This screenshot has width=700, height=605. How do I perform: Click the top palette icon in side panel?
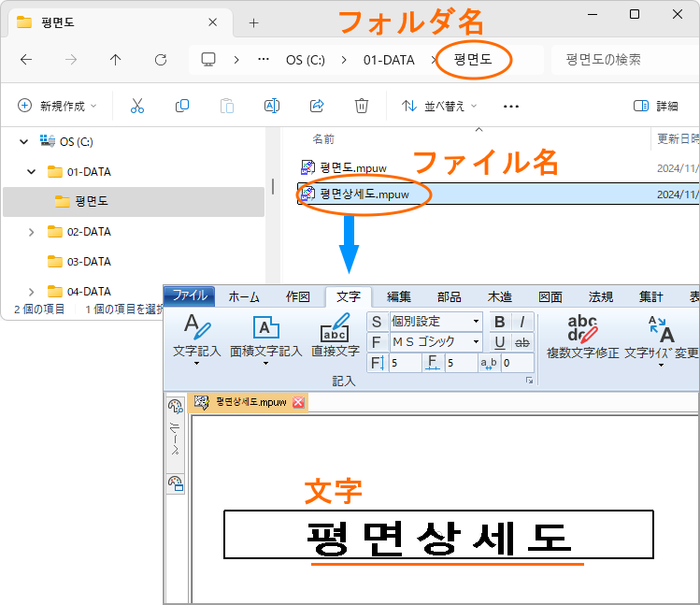pyautogui.click(x=175, y=406)
